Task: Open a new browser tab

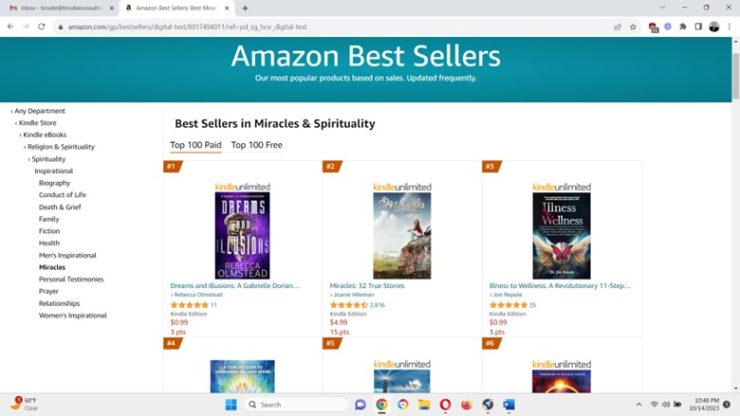Action: pos(245,8)
